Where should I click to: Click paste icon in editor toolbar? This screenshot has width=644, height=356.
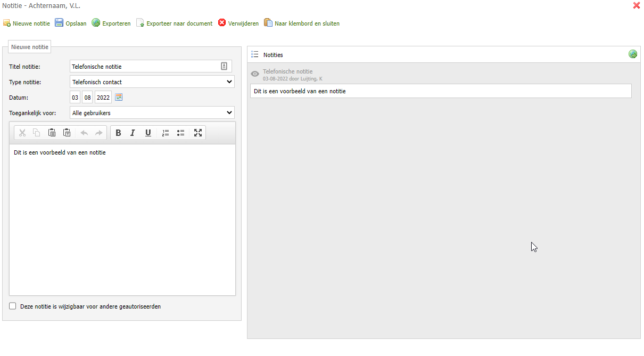(x=52, y=133)
